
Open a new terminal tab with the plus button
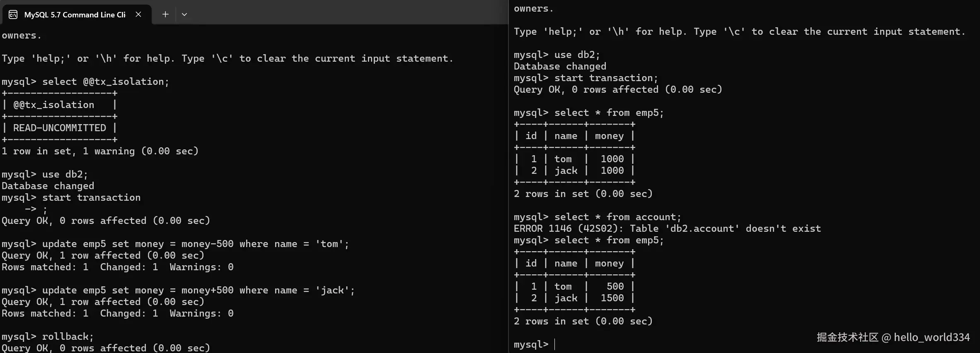pos(165,14)
